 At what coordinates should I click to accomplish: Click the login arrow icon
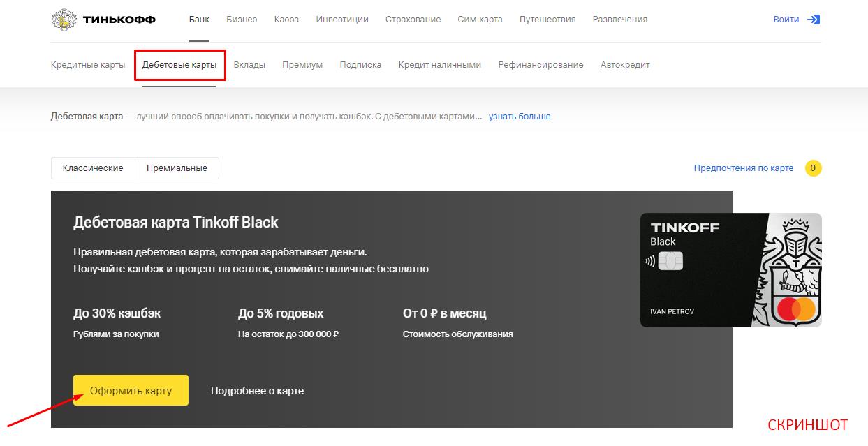tap(814, 20)
